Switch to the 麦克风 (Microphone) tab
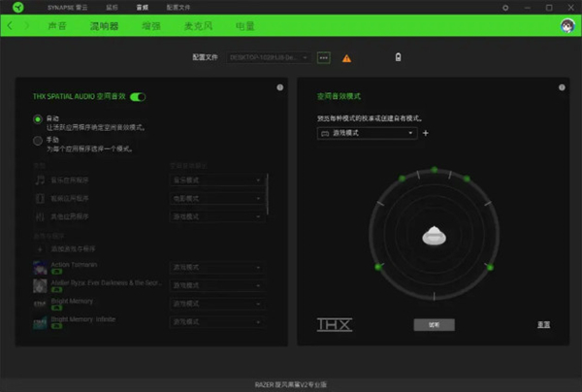 pos(199,25)
